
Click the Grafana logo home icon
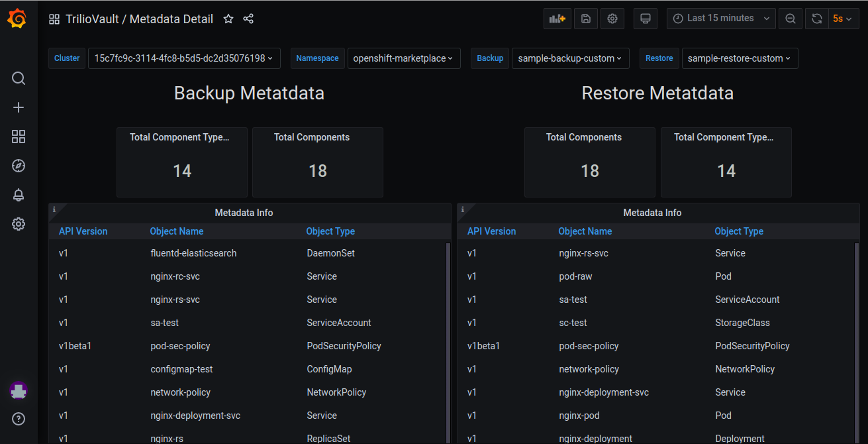(x=18, y=19)
